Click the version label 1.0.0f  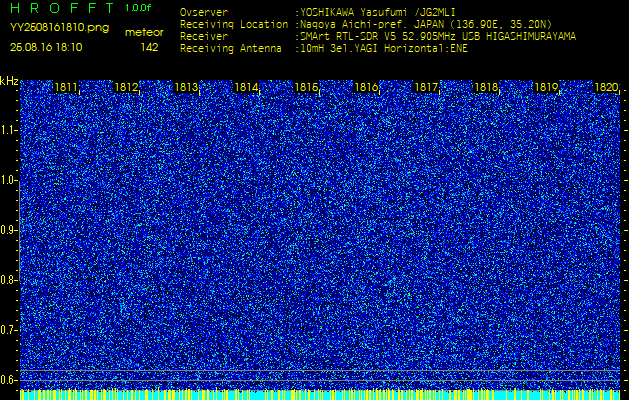138,8
